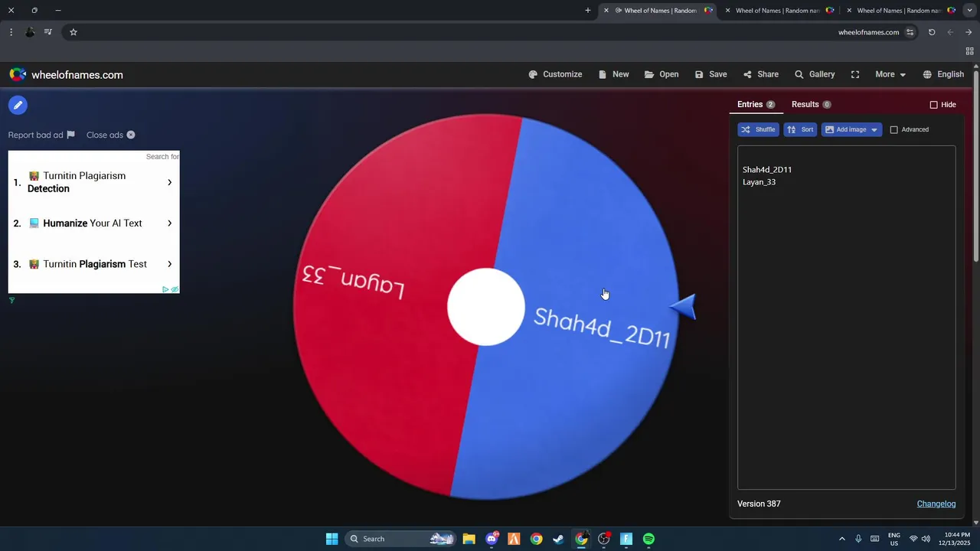Enable the Advanced checkbox
Viewport: 980px width, 551px height.
[893, 129]
